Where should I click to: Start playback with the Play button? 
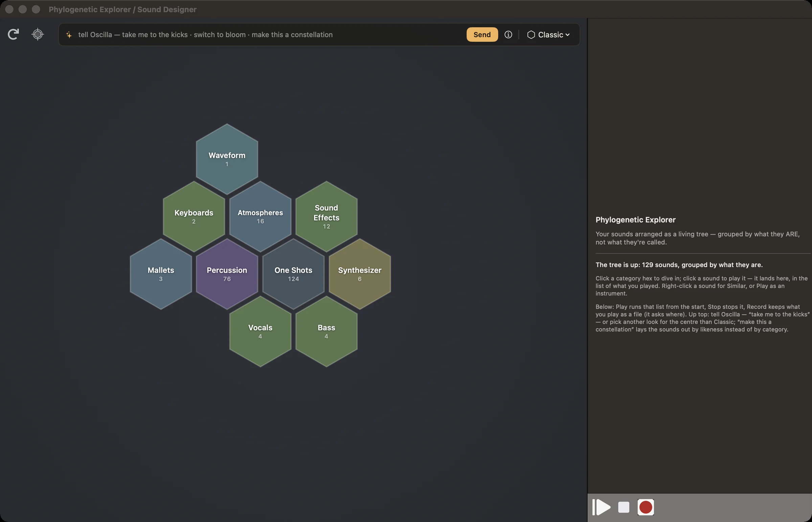[x=601, y=507]
